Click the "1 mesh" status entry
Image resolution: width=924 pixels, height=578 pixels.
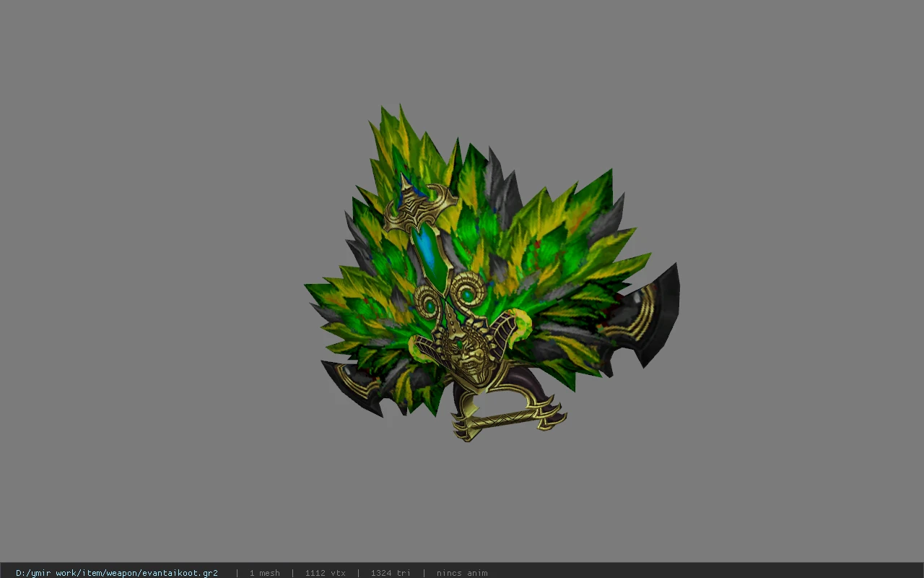(264, 573)
